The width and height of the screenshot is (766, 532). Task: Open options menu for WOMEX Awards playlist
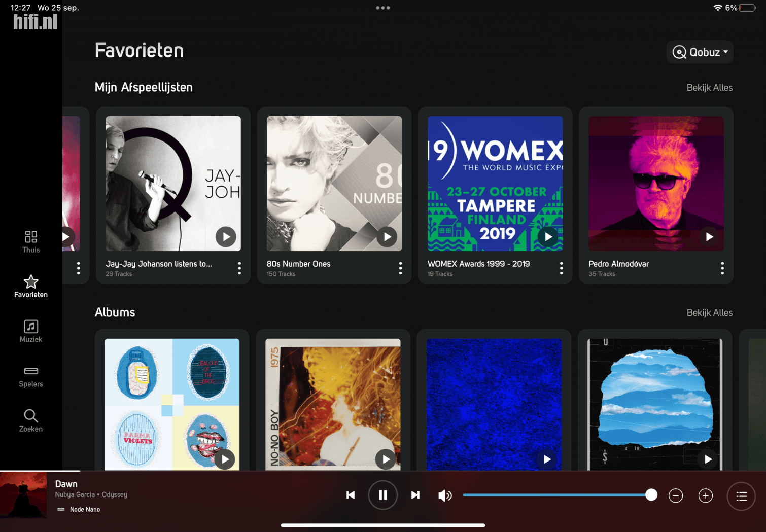click(x=561, y=268)
